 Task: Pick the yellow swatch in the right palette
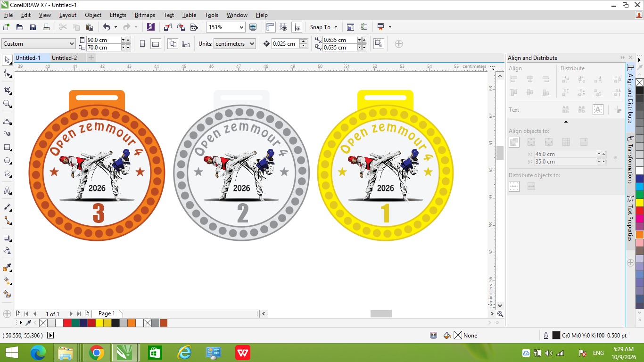pos(640,203)
